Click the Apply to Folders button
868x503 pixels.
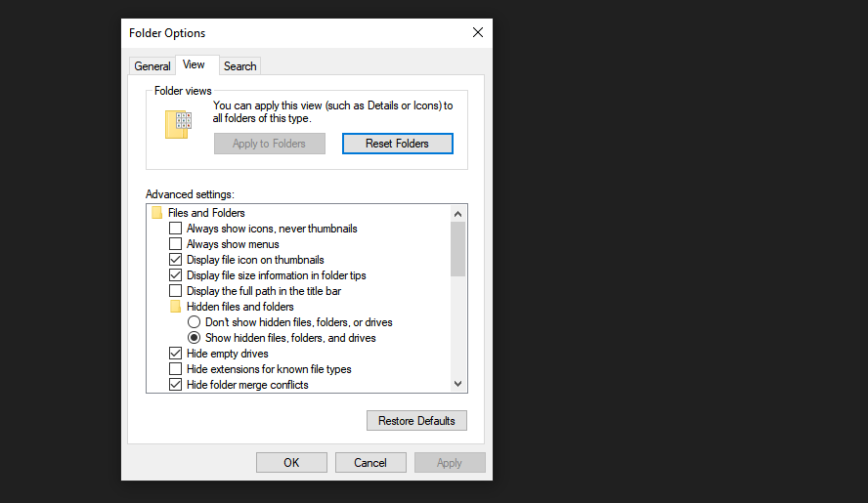270,144
